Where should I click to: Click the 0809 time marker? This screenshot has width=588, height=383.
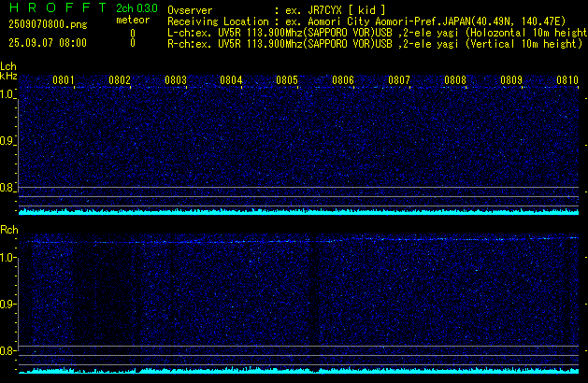511,80
